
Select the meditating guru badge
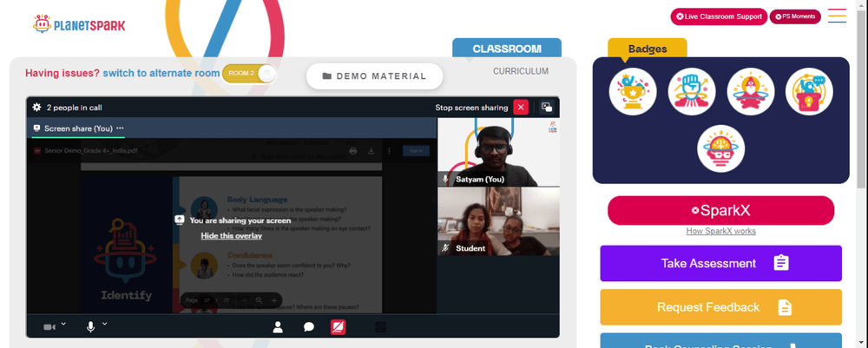coord(751,91)
